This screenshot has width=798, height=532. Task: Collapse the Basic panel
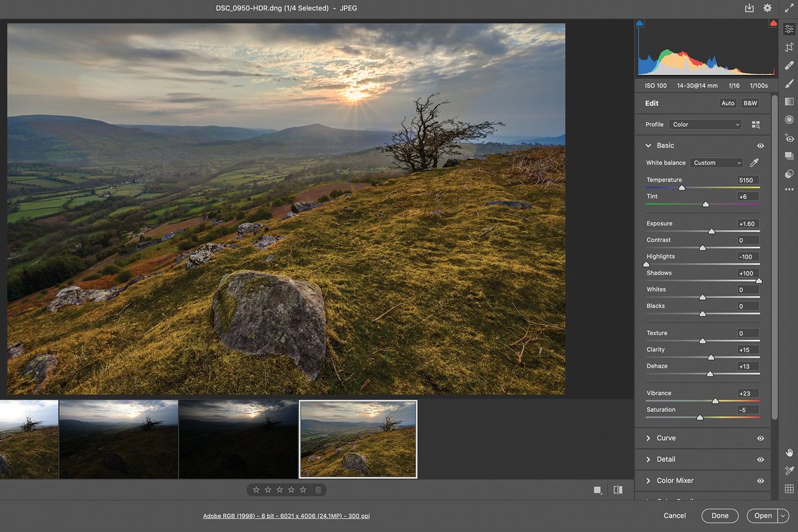click(648, 145)
